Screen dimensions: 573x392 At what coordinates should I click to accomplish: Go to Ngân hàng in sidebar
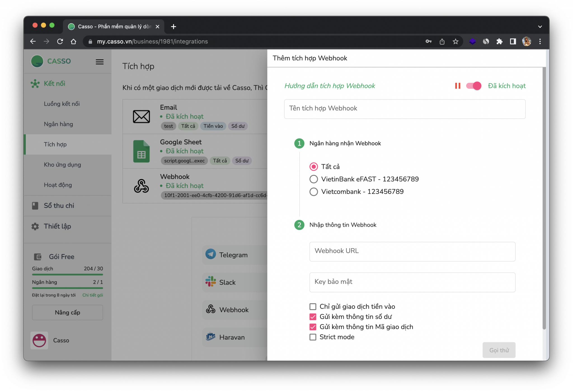tap(58, 124)
